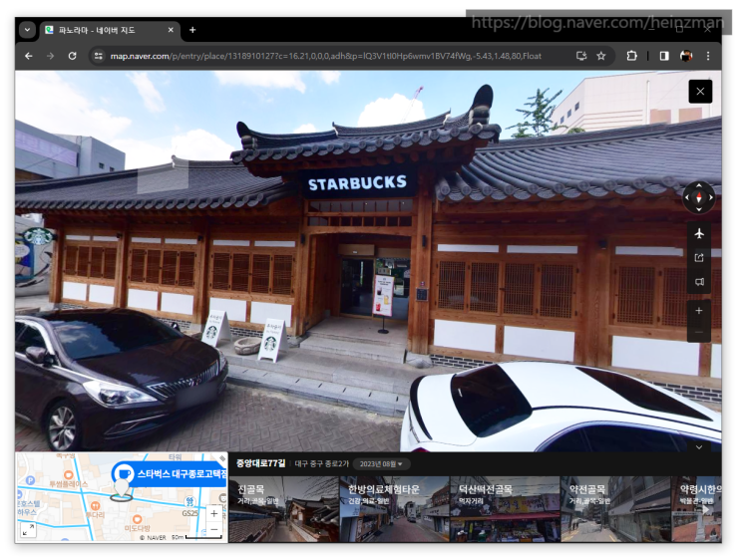This screenshot has width=741, height=560.
Task: Rotate panorama view right using compass arrow
Action: point(711,198)
